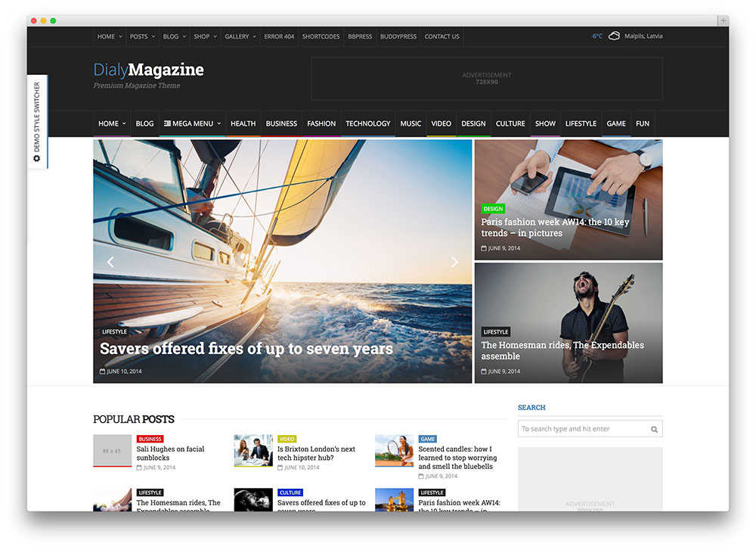Go to the Fashion category

coord(321,123)
